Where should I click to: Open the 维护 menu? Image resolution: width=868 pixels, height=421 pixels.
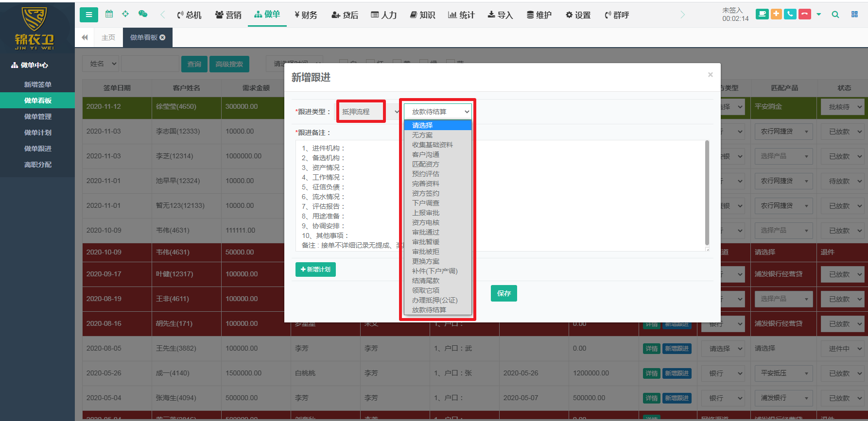(539, 15)
